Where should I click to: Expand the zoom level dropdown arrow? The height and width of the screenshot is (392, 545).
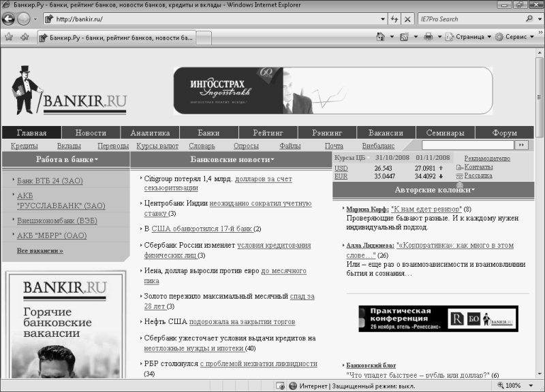tap(531, 385)
